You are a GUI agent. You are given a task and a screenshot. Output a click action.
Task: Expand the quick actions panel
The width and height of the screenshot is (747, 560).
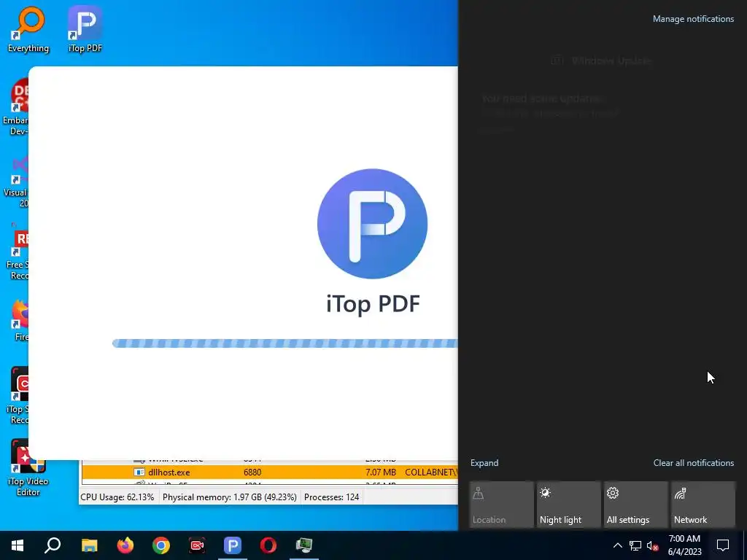tap(484, 463)
